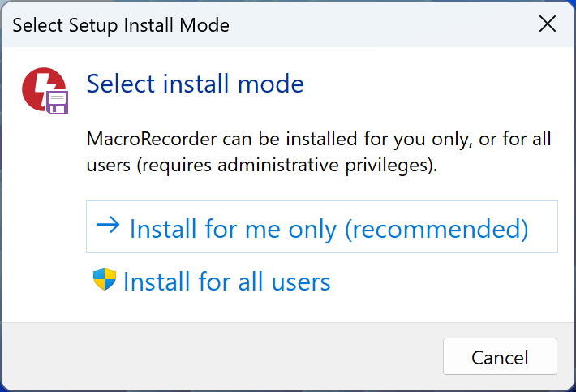This screenshot has width=576, height=392.
Task: Click the right arrow beside Install for me only
Action: (x=107, y=226)
